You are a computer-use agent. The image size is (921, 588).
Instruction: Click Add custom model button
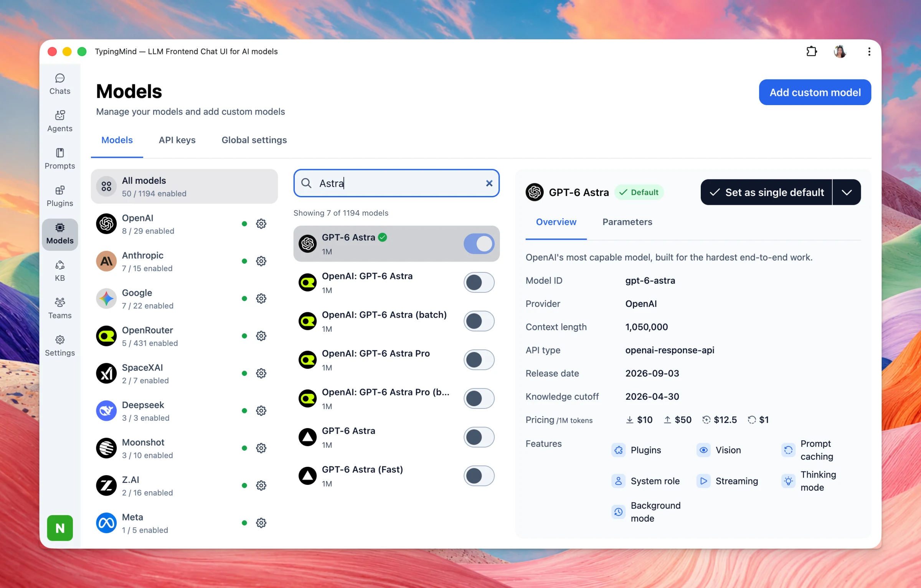(x=815, y=92)
